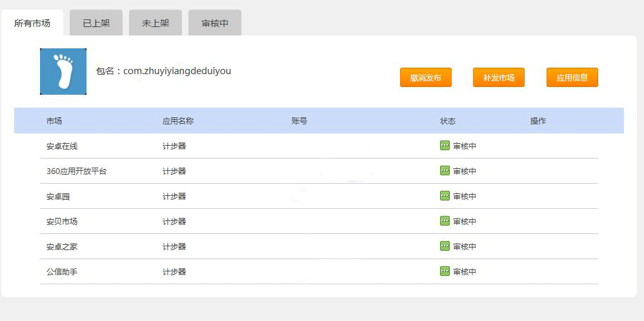The width and height of the screenshot is (644, 321).
Task: Click the 补发市场 button
Action: pos(499,77)
